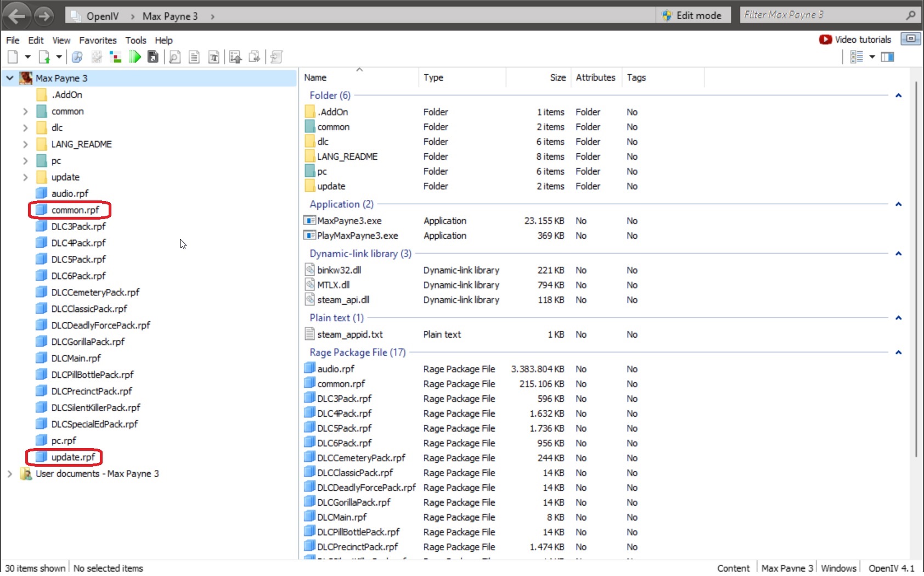Click the magnifier icon in filter box

[x=911, y=15]
